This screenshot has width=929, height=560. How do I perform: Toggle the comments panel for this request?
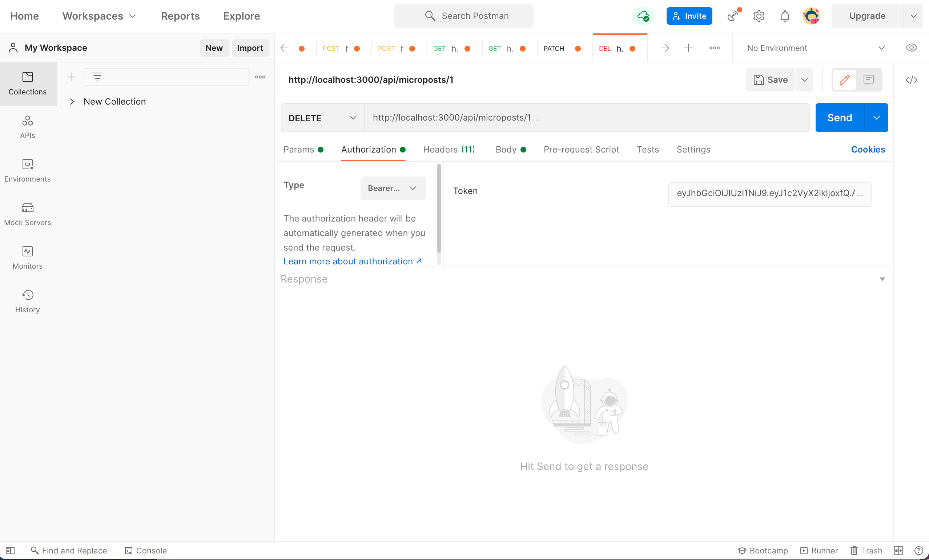pyautogui.click(x=868, y=80)
